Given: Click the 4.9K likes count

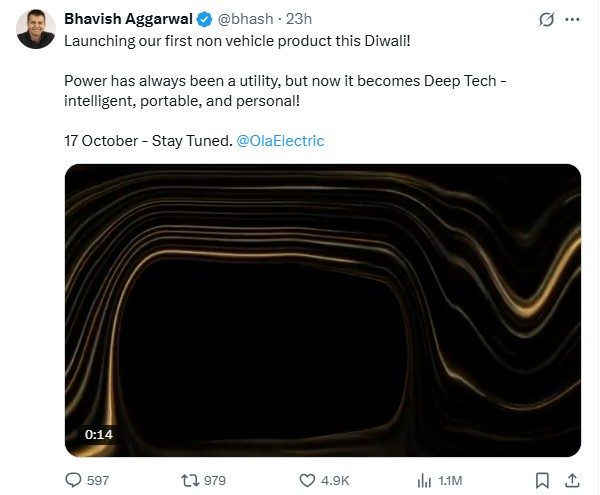Looking at the screenshot, I should coord(334,480).
